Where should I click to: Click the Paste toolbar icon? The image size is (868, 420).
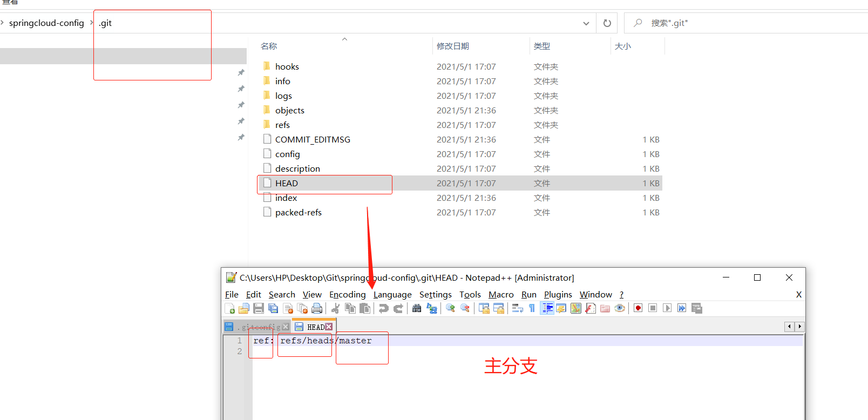(x=365, y=308)
